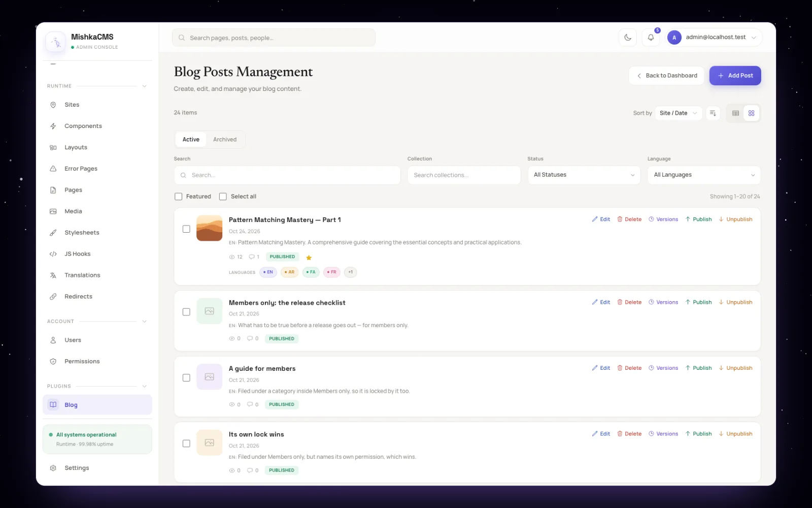Open the notifications bell
The height and width of the screenshot is (508, 812).
pyautogui.click(x=651, y=38)
